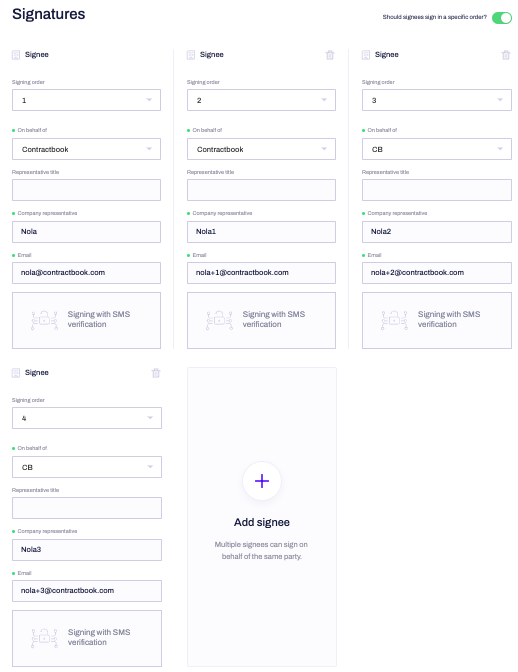Screen dimensions: 518x672
Task: Expand the fourth signee's CB party dropdown
Action: 87,467
